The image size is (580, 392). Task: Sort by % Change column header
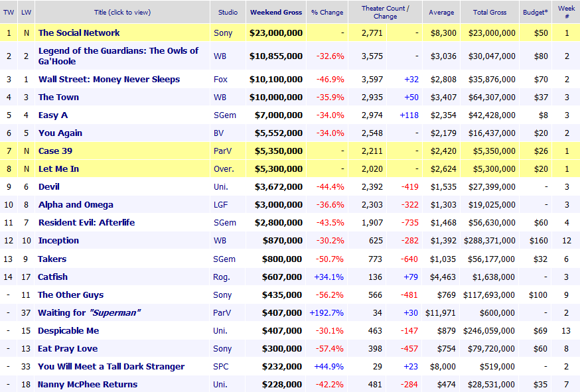pos(327,12)
